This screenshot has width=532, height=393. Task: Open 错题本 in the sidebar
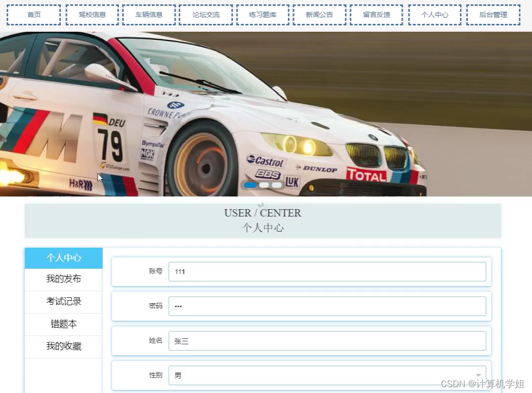pyautogui.click(x=64, y=324)
